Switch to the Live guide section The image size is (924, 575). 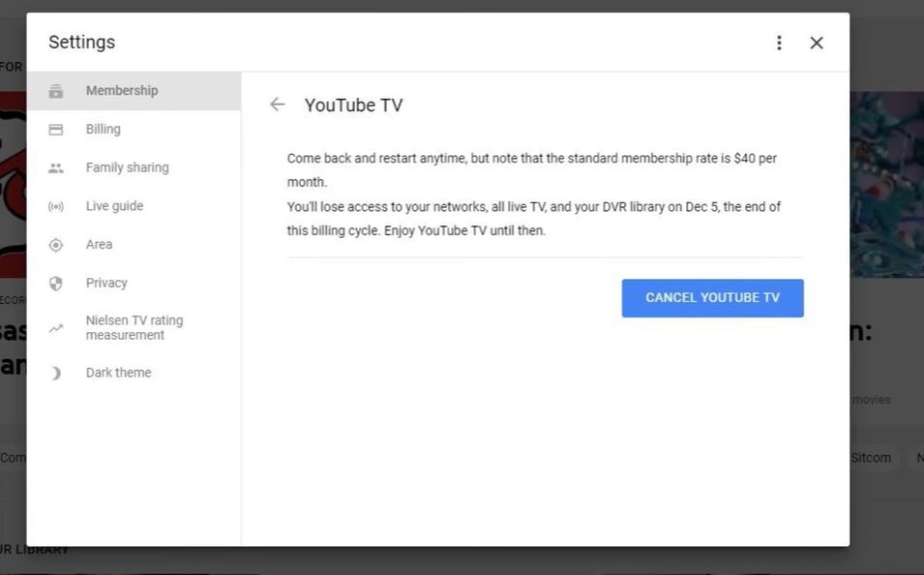point(134,206)
